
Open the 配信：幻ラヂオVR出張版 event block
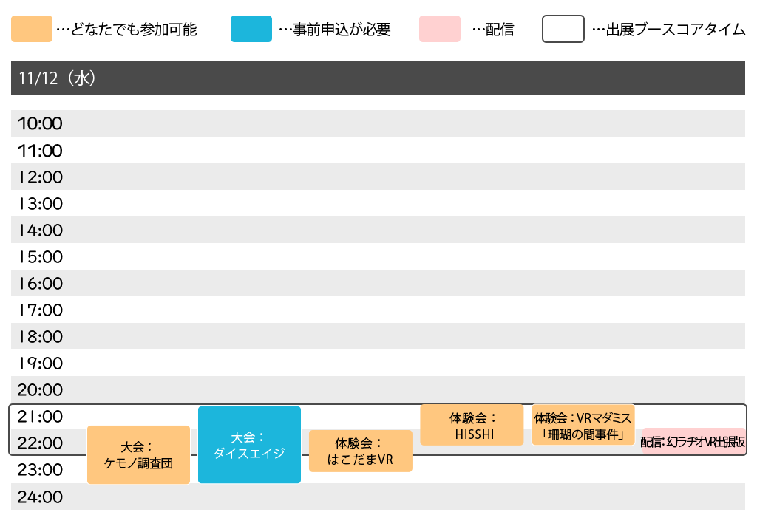coord(693,442)
